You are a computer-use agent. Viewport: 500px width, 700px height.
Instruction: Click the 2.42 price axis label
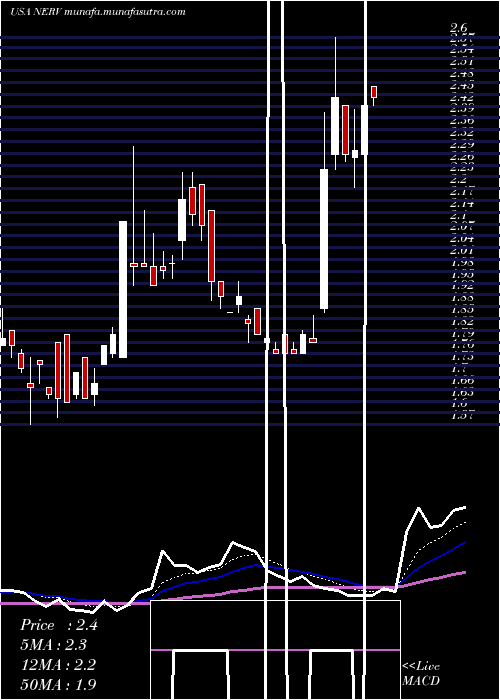click(x=462, y=98)
